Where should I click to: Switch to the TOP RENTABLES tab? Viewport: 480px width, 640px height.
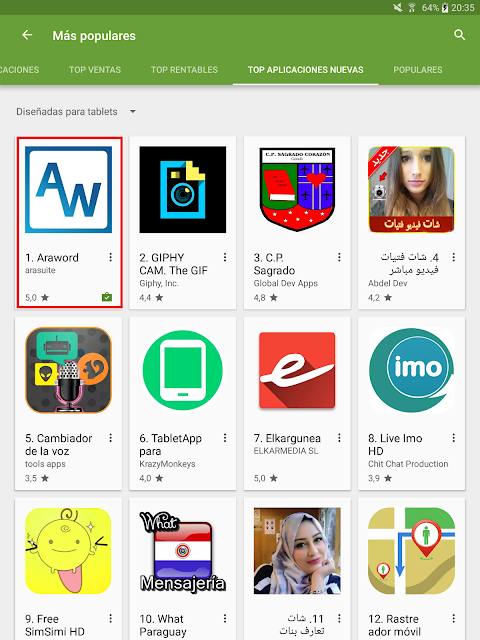tap(184, 70)
